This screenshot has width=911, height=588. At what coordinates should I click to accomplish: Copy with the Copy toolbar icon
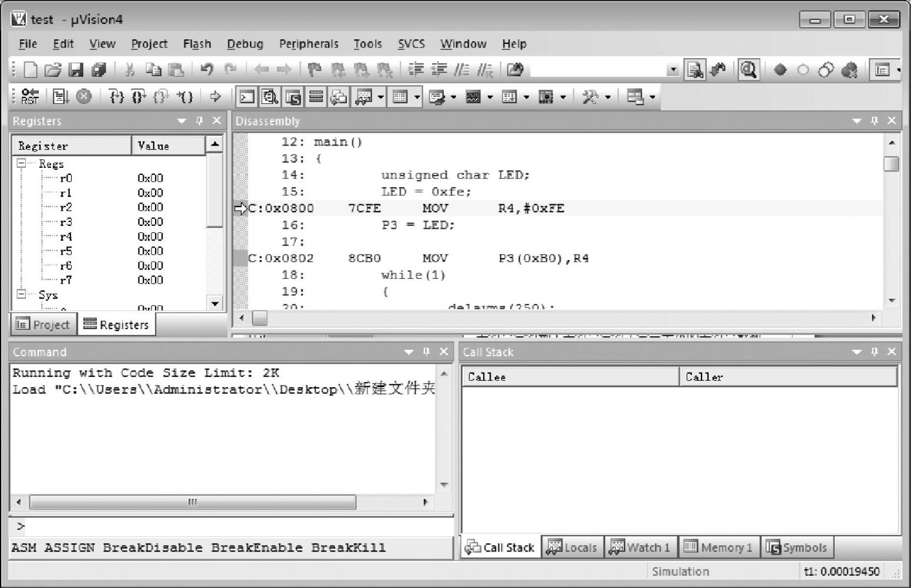click(153, 70)
